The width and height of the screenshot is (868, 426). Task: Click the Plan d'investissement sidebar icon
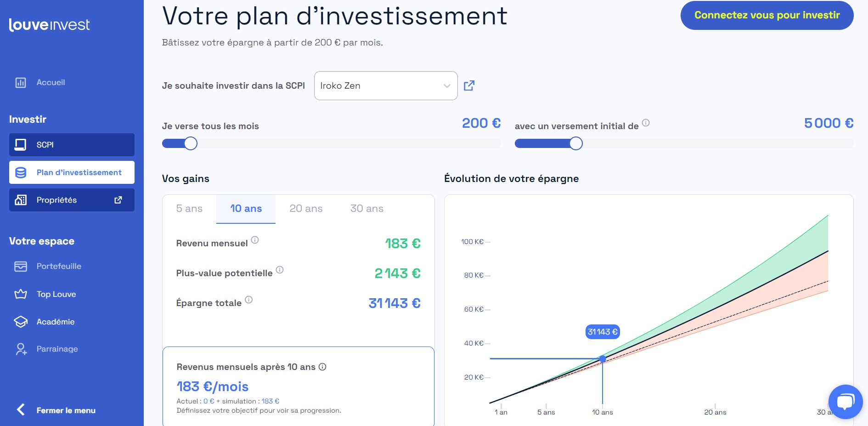coord(20,172)
